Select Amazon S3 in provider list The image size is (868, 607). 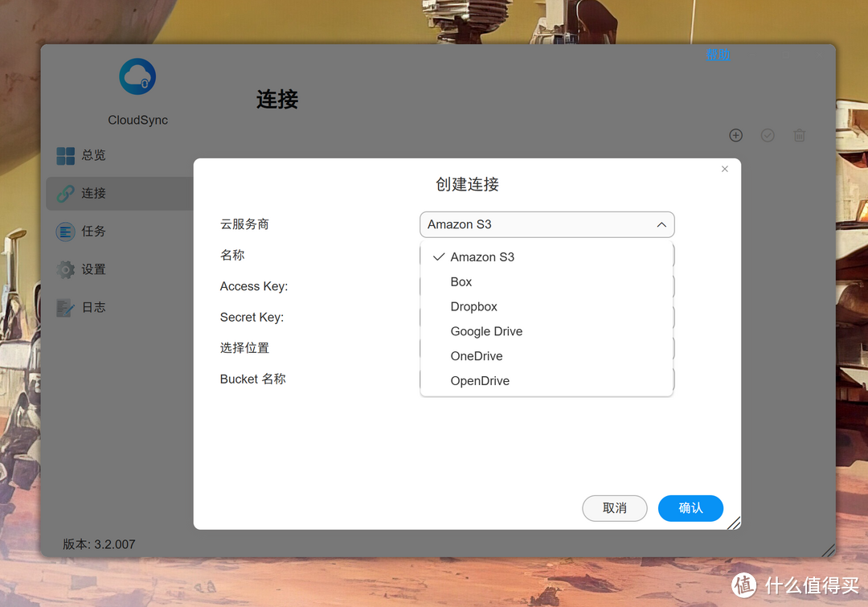coord(547,257)
